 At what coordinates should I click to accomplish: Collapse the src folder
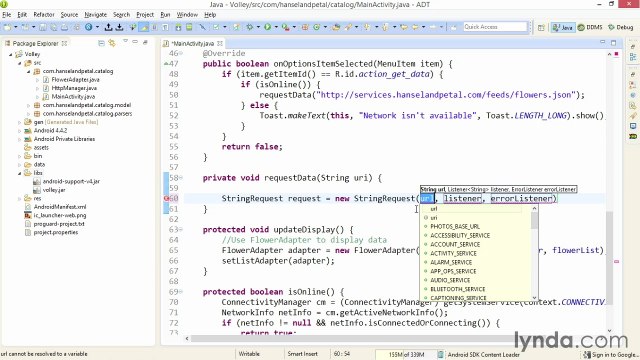[x=19, y=63]
